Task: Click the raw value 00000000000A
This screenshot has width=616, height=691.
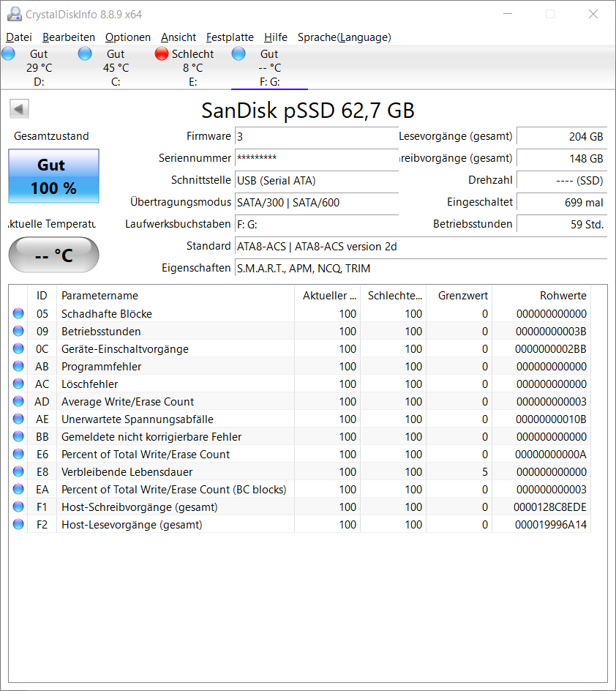Action: [550, 454]
